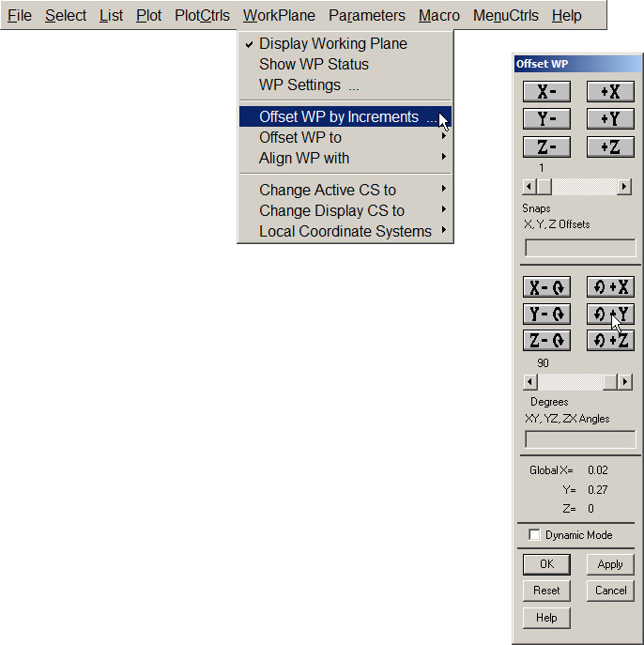Rotate working plane about Z- axis
Viewport: 644px width, 645px height.
(x=546, y=341)
